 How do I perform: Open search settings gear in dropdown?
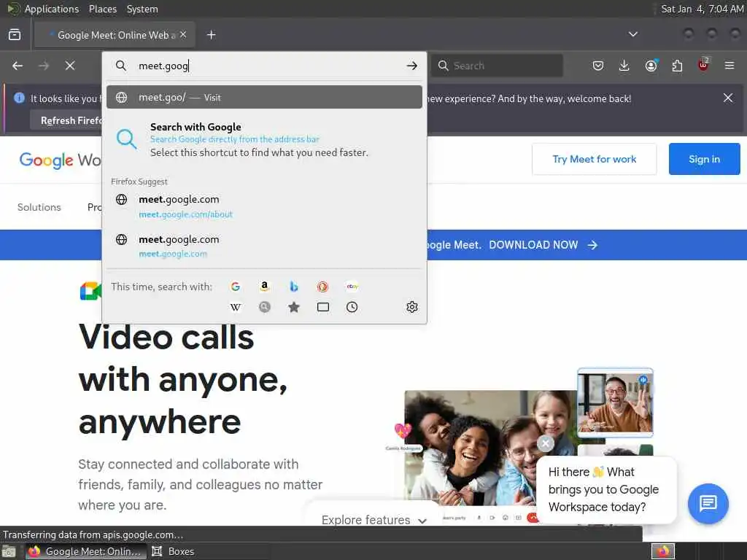(x=412, y=307)
